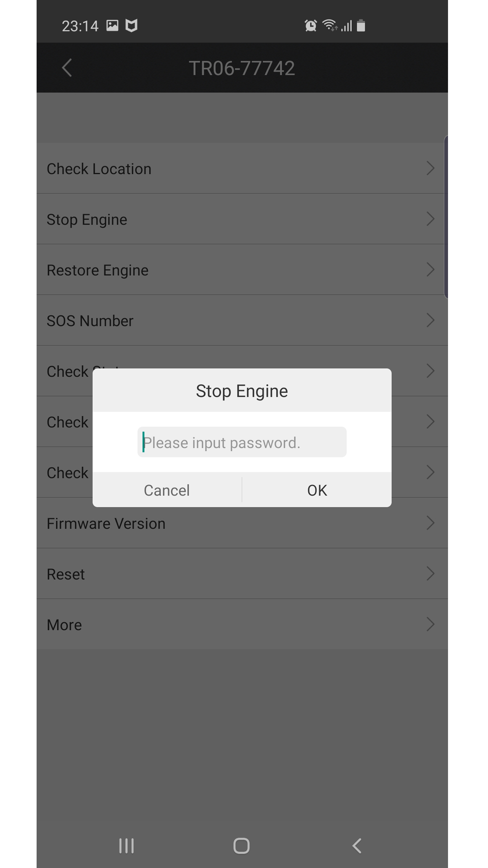Open Android recent apps button

pyautogui.click(x=126, y=846)
